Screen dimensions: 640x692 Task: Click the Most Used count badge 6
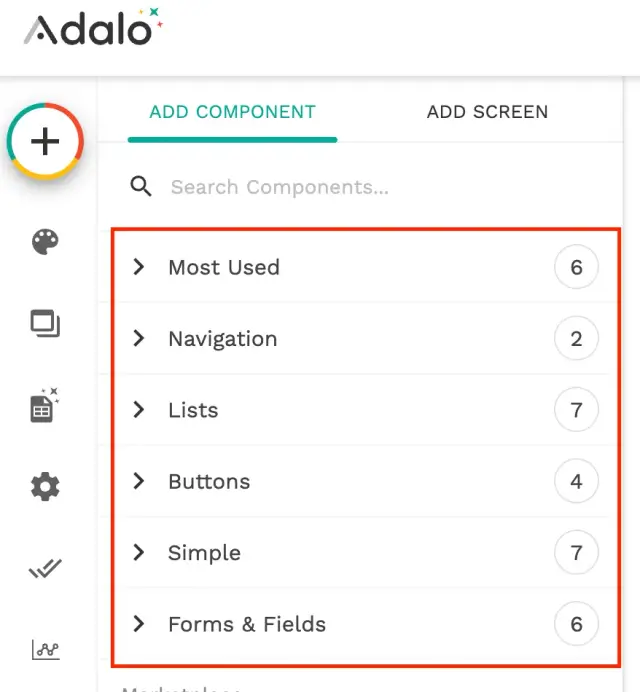[x=576, y=267]
